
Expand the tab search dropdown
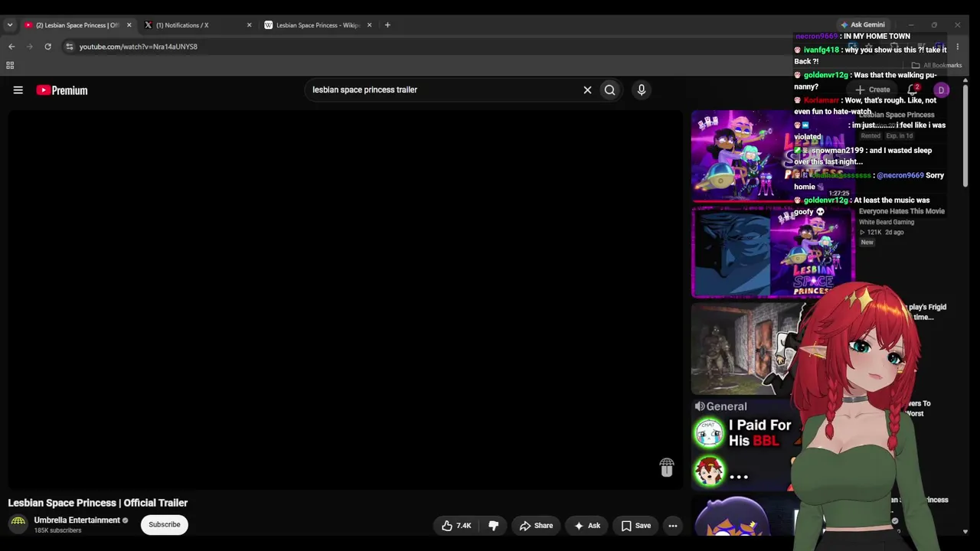(x=10, y=25)
